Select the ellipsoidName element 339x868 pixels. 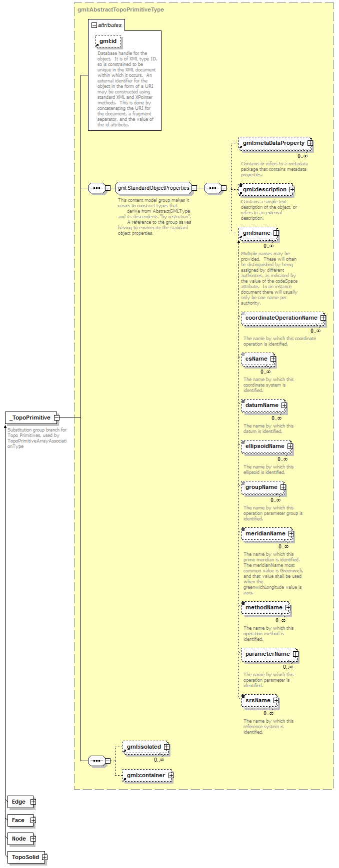(265, 446)
